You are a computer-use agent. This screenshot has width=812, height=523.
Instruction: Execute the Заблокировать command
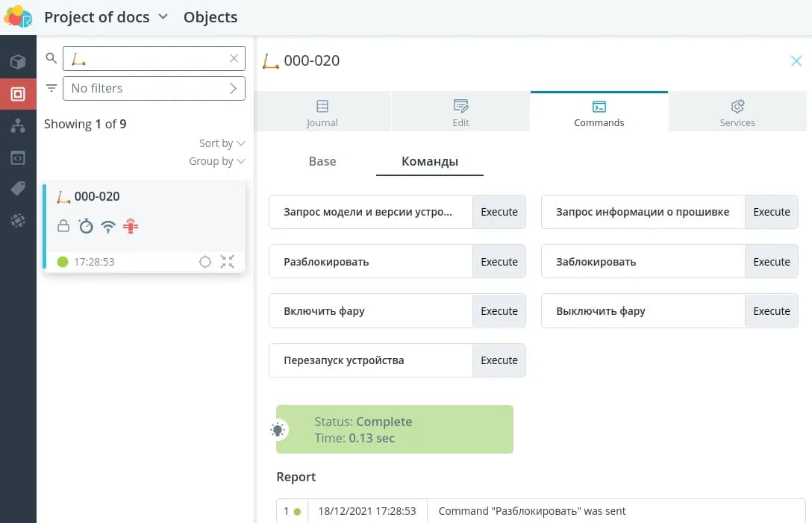pyautogui.click(x=771, y=262)
